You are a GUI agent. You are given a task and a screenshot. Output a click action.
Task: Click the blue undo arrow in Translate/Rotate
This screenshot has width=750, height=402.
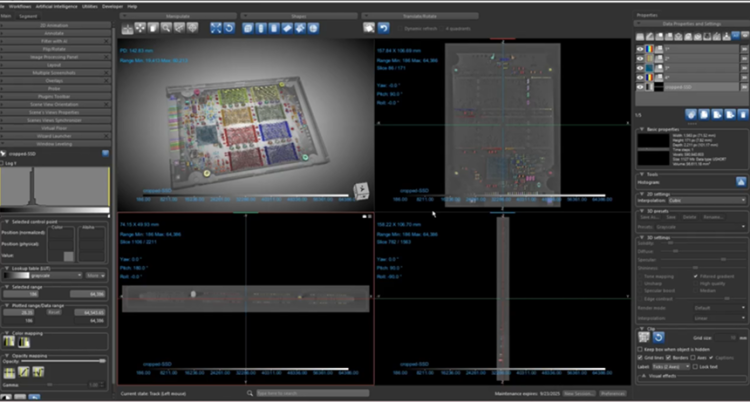tap(383, 28)
